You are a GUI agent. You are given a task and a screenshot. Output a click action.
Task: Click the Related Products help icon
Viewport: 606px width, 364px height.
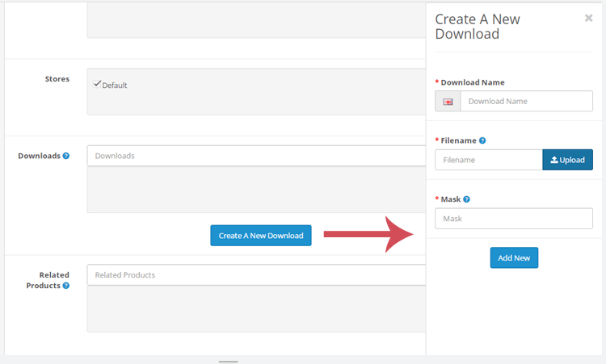point(66,286)
